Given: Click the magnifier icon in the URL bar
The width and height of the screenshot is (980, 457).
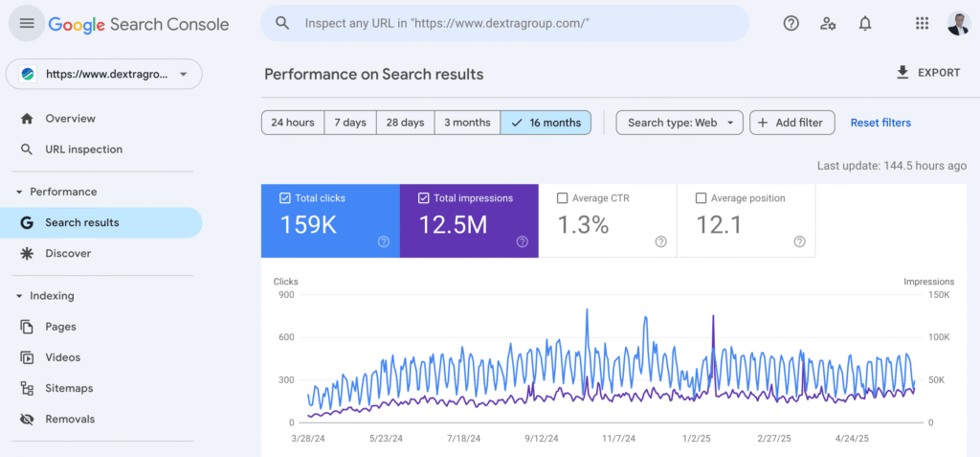Looking at the screenshot, I should pos(282,23).
